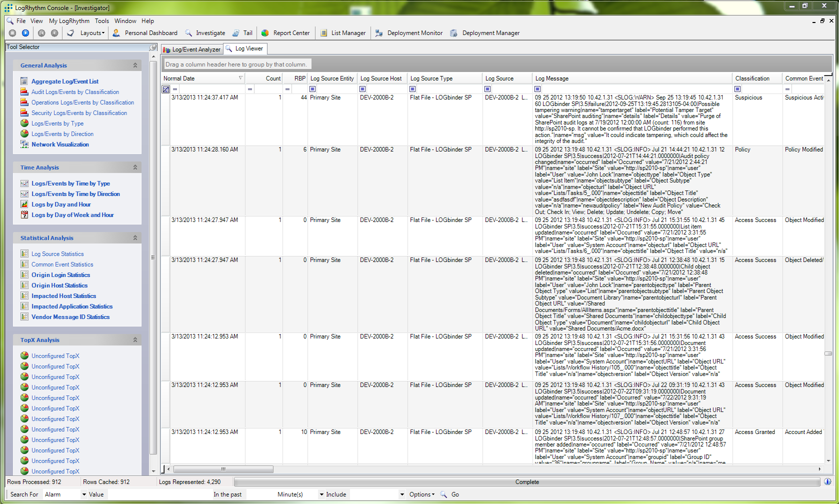
Task: Open Log Source Entity filter operator
Action: 312,89
